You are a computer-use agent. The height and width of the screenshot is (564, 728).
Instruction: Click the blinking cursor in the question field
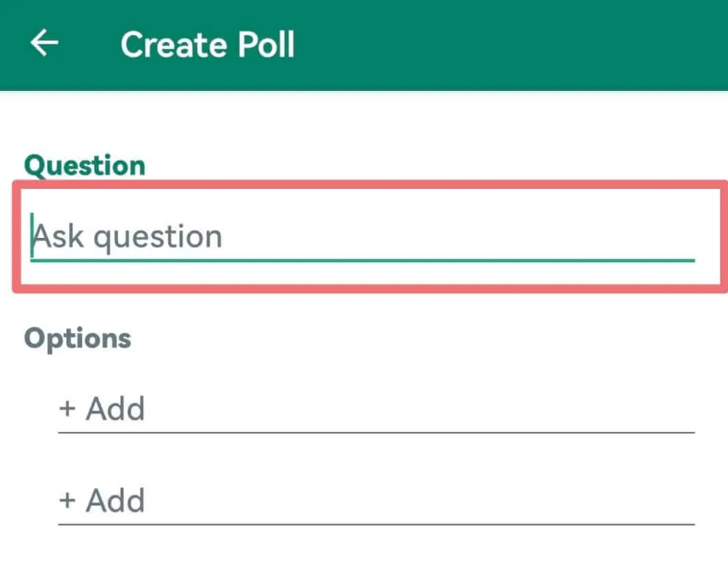click(x=32, y=236)
